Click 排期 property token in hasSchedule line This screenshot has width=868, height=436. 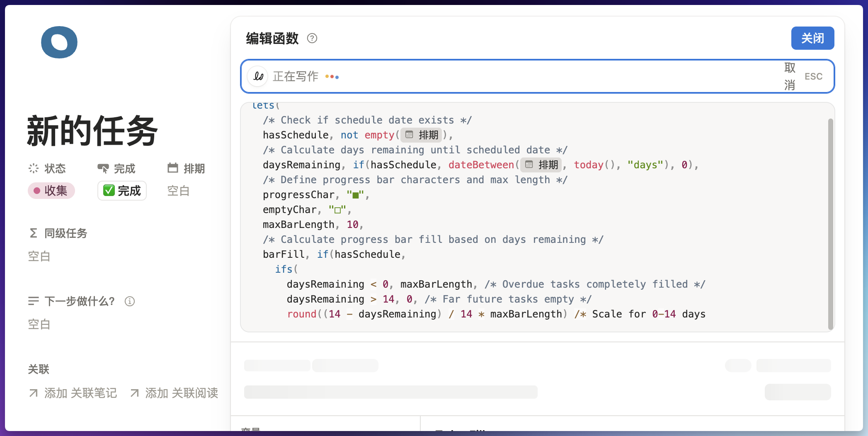click(422, 135)
